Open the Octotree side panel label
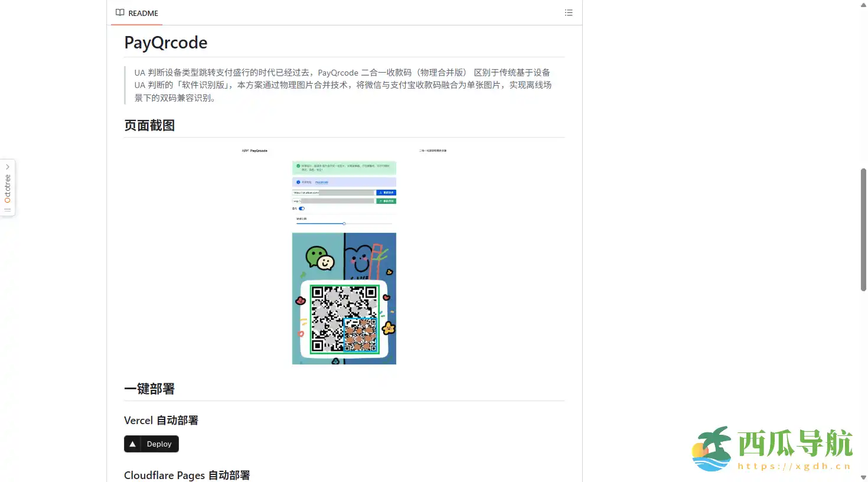The height and width of the screenshot is (482, 868). point(8,188)
